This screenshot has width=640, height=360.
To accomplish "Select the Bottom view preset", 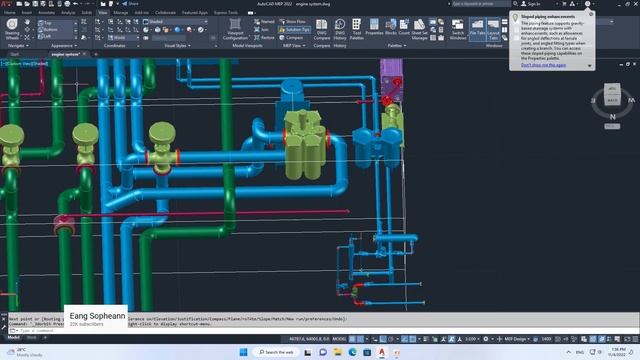I will [55, 30].
